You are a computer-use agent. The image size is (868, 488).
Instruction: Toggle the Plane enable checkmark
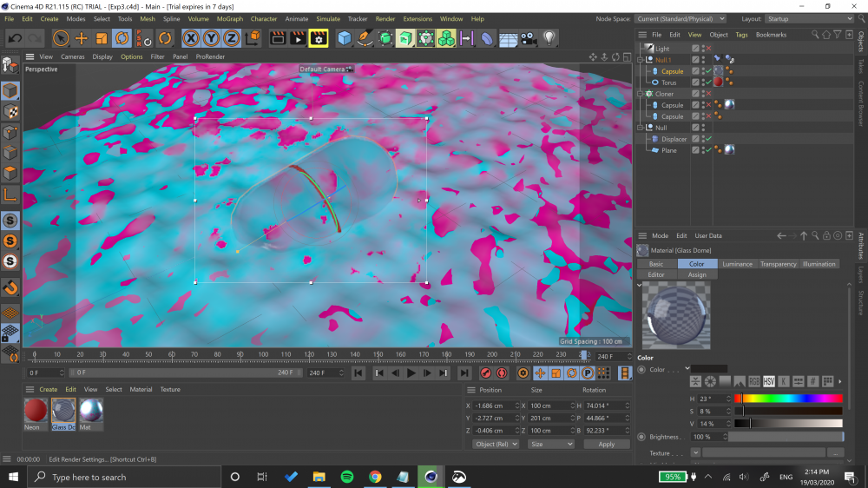click(x=708, y=150)
